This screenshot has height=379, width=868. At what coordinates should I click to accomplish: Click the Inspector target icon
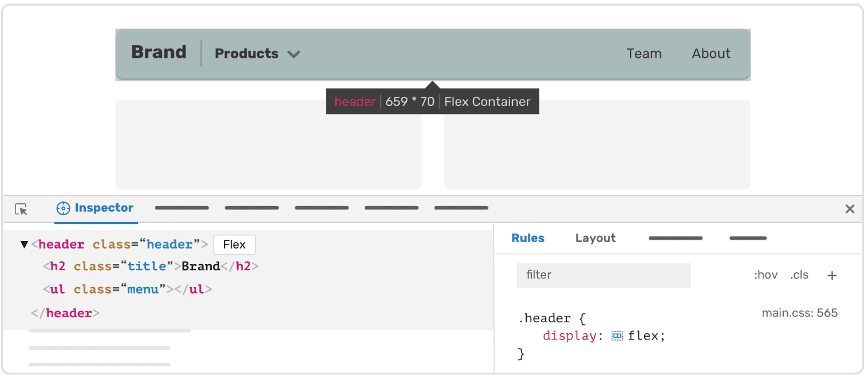63,208
